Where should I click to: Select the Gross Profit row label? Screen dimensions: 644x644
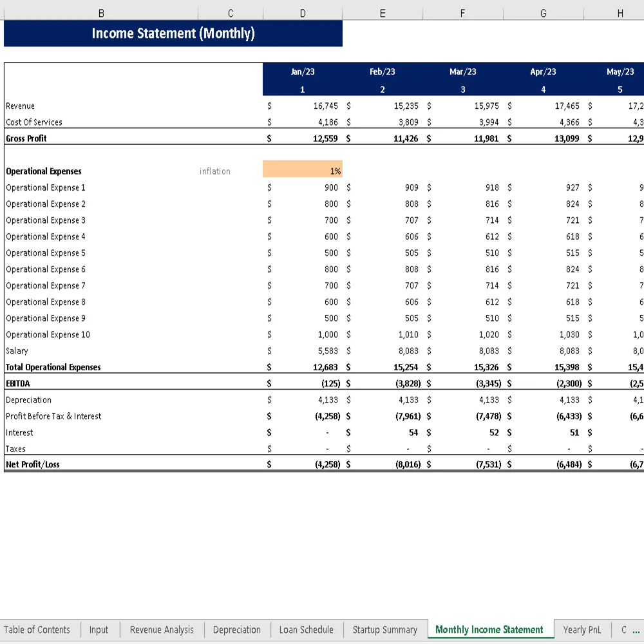(x=26, y=138)
